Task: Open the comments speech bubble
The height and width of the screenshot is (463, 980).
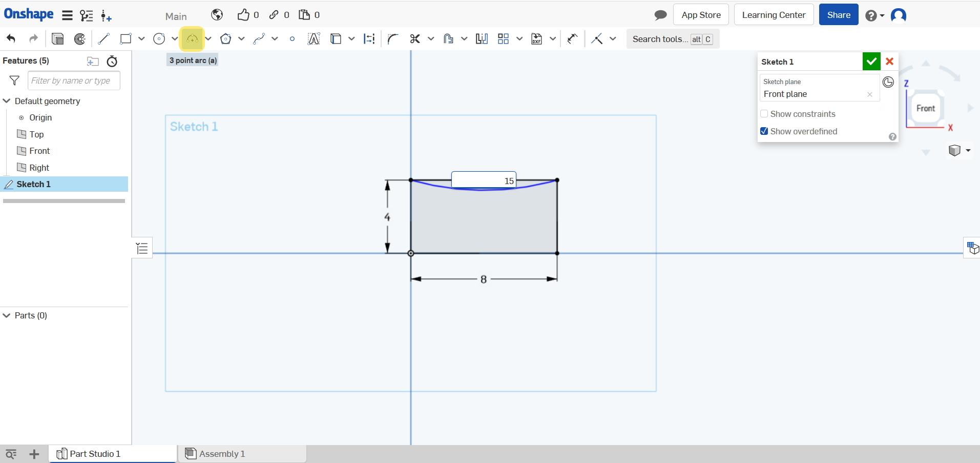Action: point(660,15)
